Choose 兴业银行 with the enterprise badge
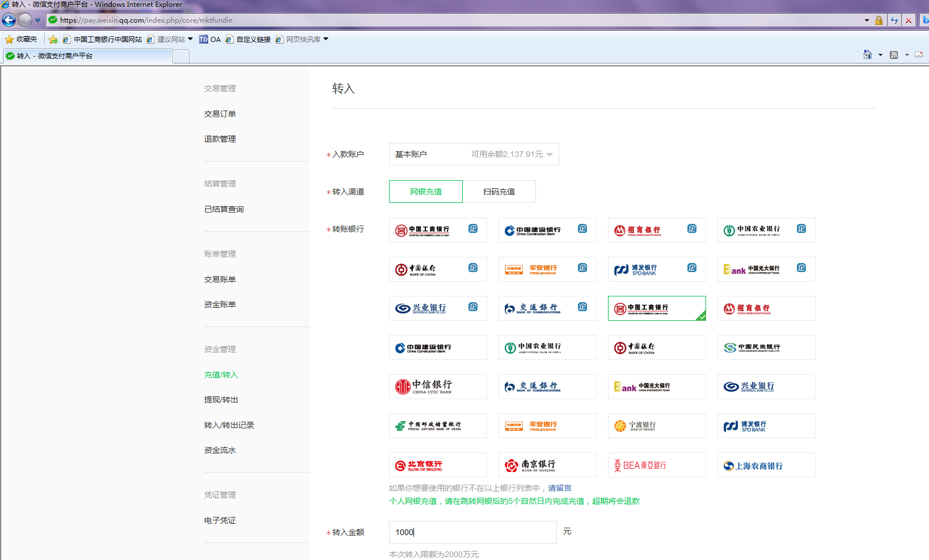 [438, 308]
